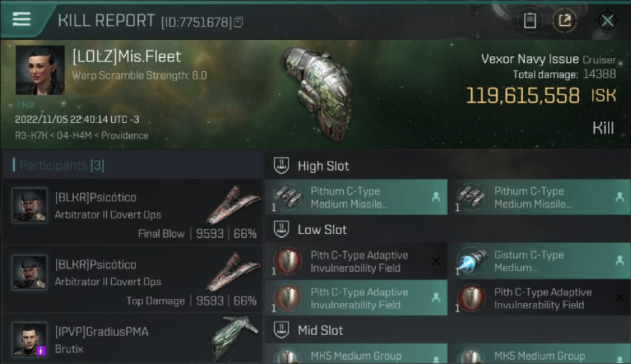
Task: Select the Gistum C-Type Medium module icon
Action: tap(471, 261)
